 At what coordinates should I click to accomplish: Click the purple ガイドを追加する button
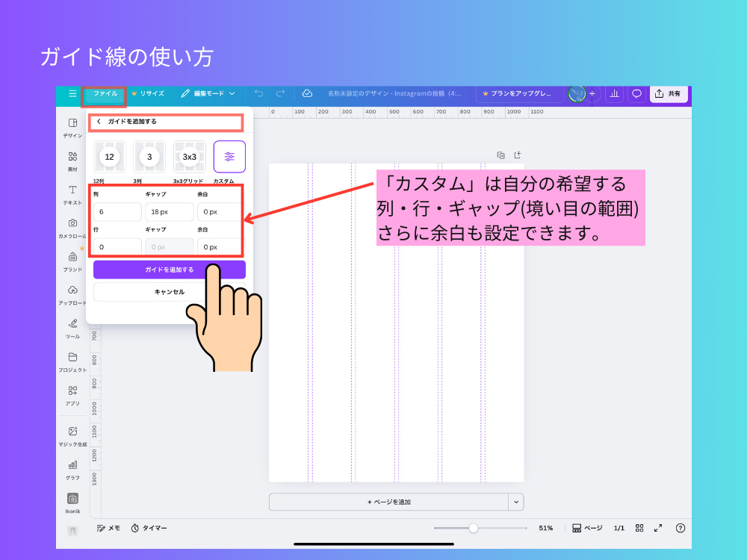point(169,270)
